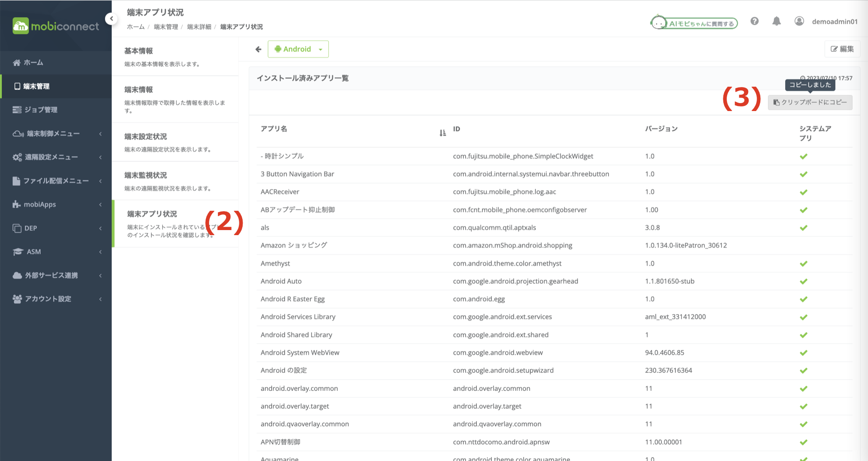
Task: Go to 端末詳細 breadcrumb link
Action: click(x=199, y=27)
